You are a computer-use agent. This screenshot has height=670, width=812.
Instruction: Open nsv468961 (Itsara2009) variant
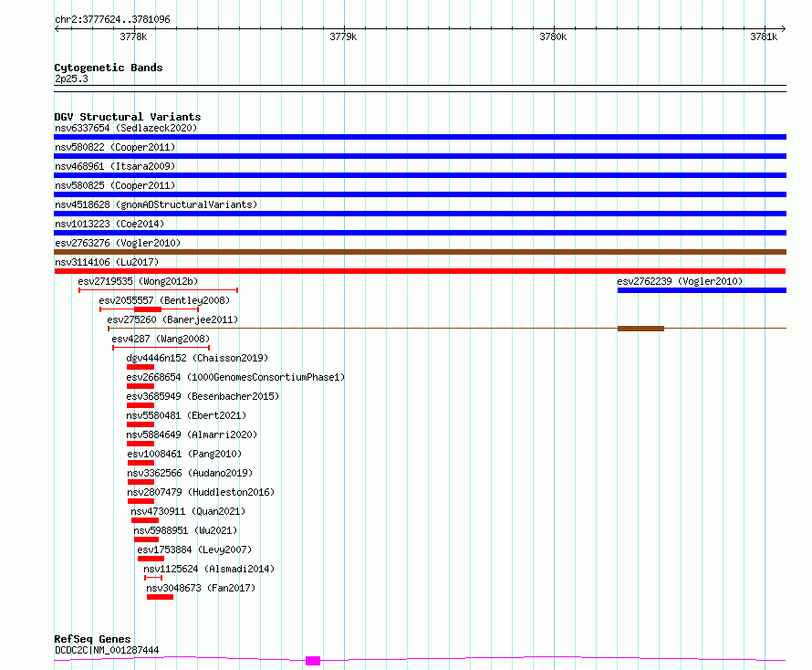pos(115,166)
